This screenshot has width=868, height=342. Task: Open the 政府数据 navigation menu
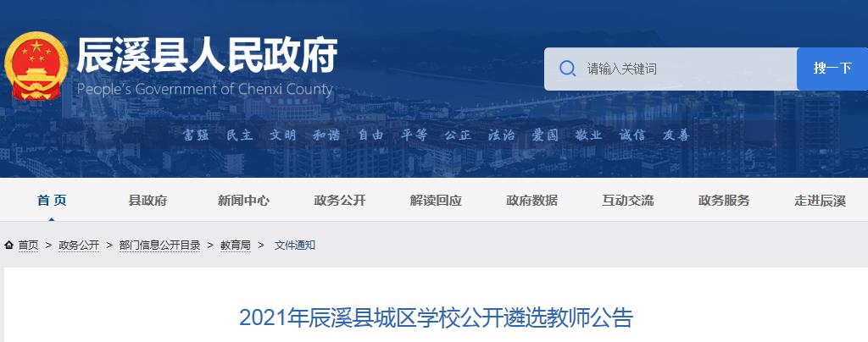point(532,201)
